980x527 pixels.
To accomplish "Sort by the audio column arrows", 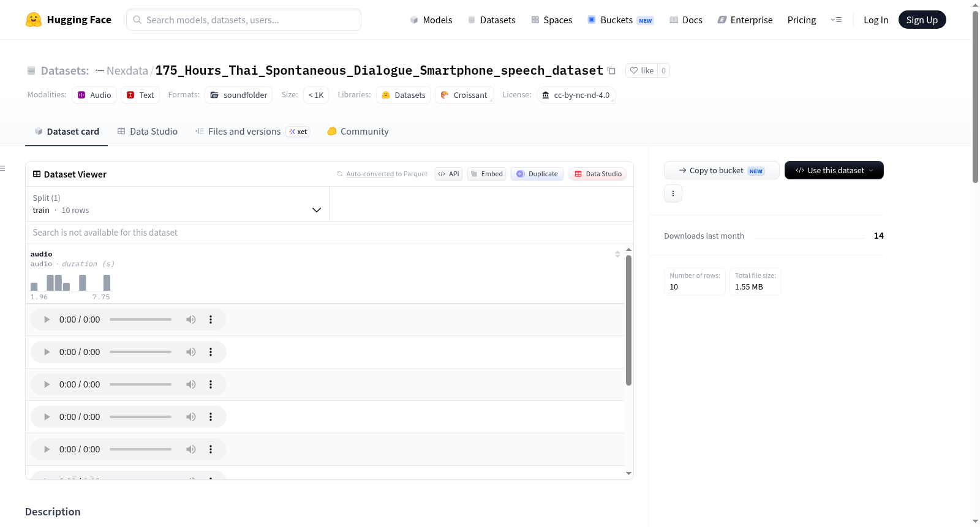I will tap(617, 254).
